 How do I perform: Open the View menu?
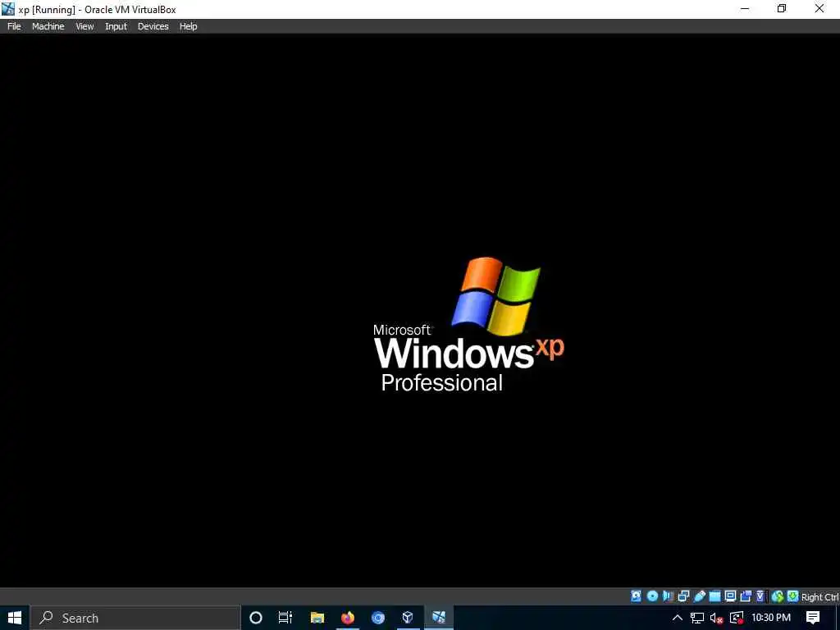coord(84,26)
